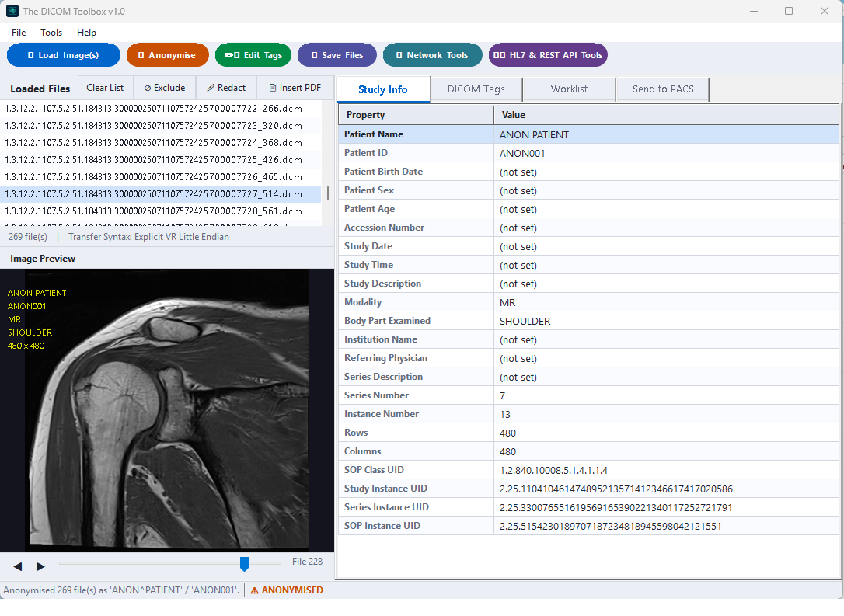
Task: Click the SHOULDER body part value
Action: pos(525,321)
